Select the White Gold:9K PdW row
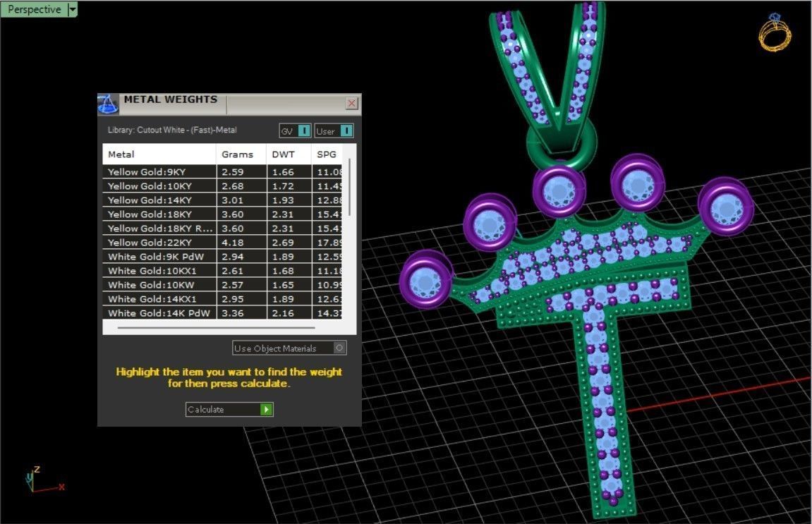This screenshot has width=812, height=524. (x=222, y=256)
